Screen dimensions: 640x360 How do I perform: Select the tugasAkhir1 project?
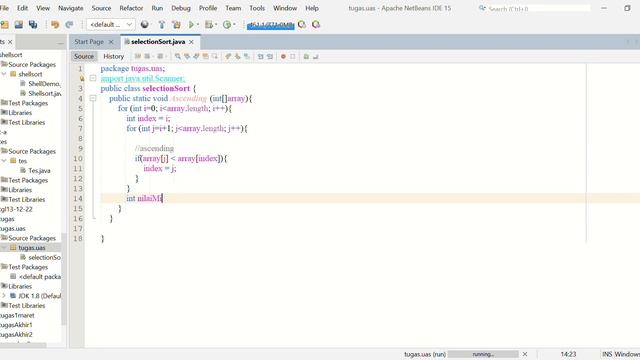click(x=16, y=325)
